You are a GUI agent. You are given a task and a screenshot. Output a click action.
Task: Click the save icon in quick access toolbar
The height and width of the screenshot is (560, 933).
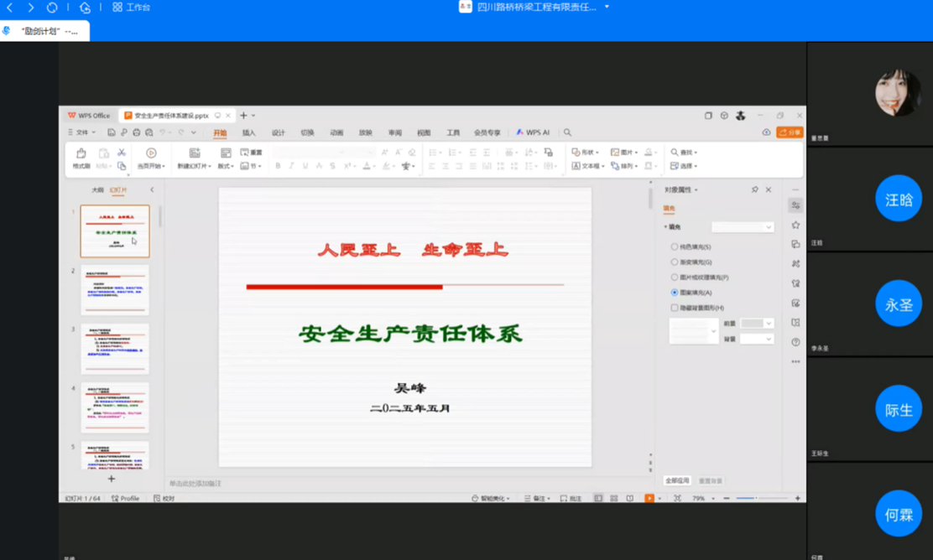(x=111, y=132)
